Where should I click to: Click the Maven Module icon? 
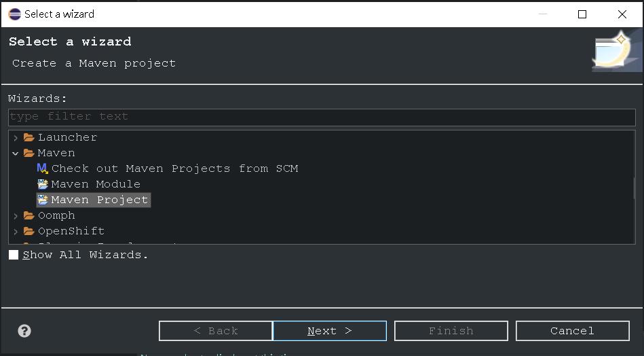click(43, 184)
